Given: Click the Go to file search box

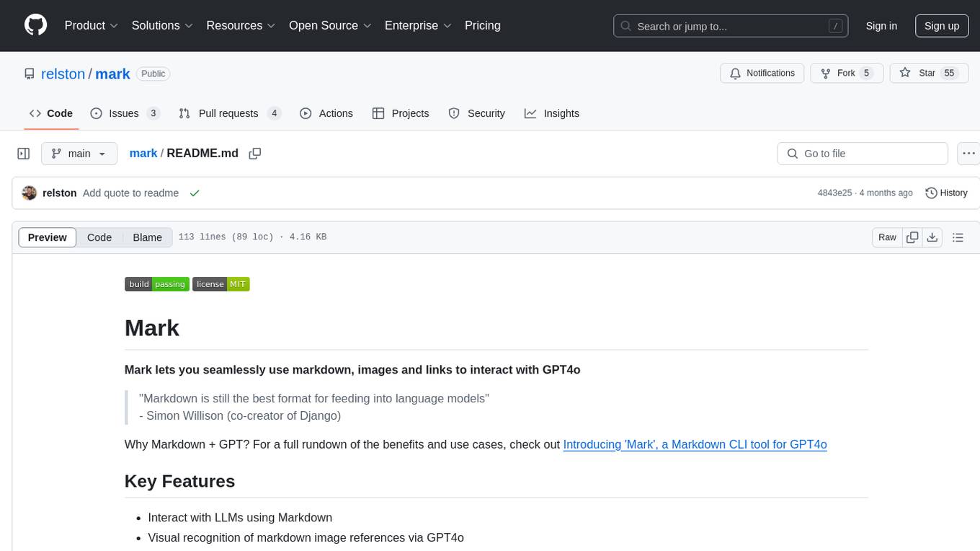Looking at the screenshot, I should tap(863, 154).
